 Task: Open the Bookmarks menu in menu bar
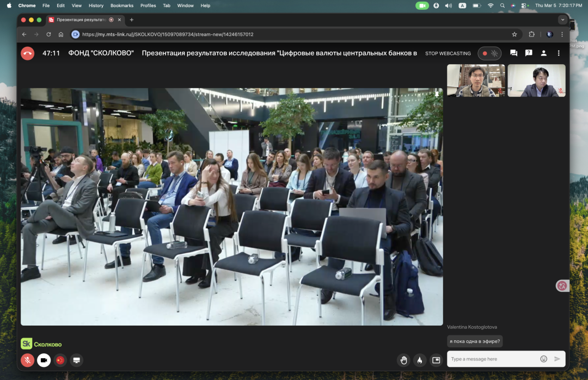121,5
